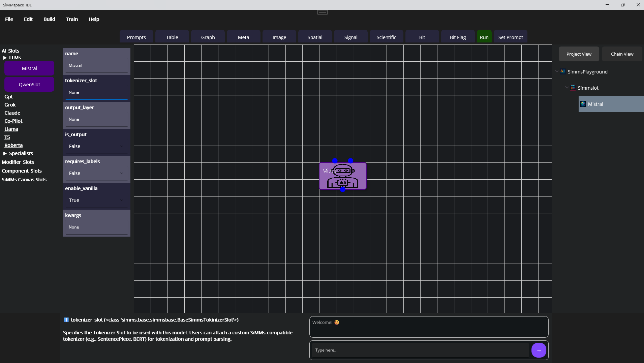Click the Claude link in LLMs list
Image resolution: width=644 pixels, height=363 pixels.
pyautogui.click(x=12, y=113)
